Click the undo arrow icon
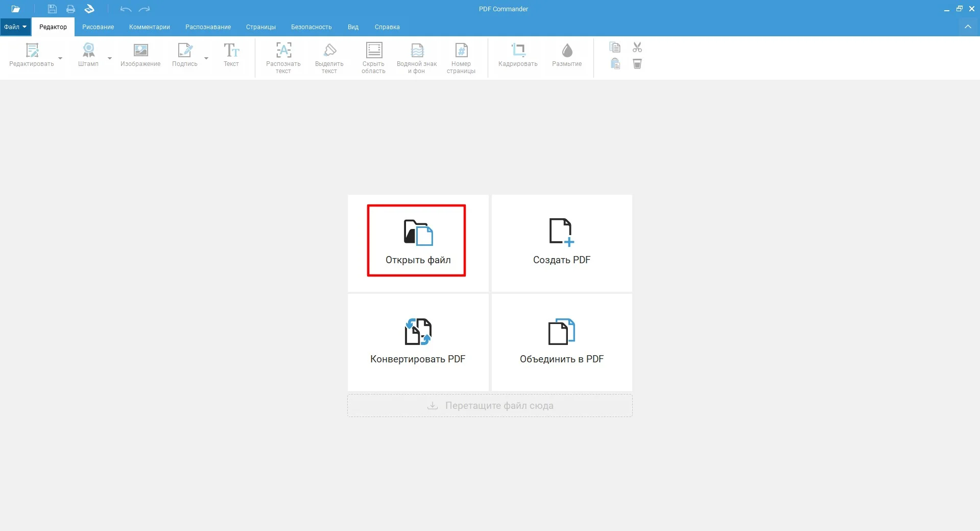 click(126, 9)
